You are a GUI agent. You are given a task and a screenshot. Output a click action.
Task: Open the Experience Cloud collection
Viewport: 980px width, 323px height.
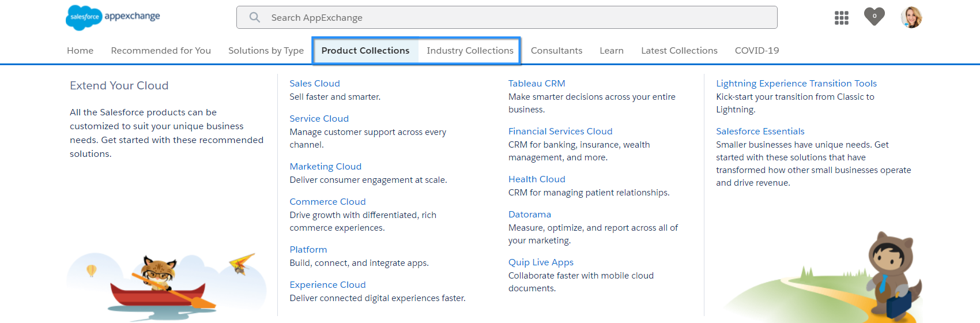(x=327, y=285)
